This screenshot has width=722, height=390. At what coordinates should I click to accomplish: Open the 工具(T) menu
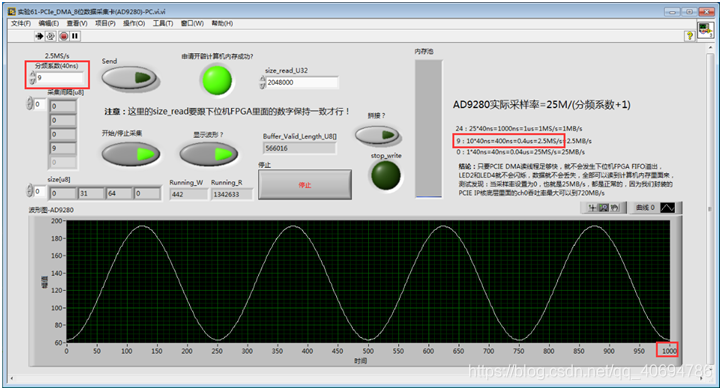pyautogui.click(x=163, y=23)
